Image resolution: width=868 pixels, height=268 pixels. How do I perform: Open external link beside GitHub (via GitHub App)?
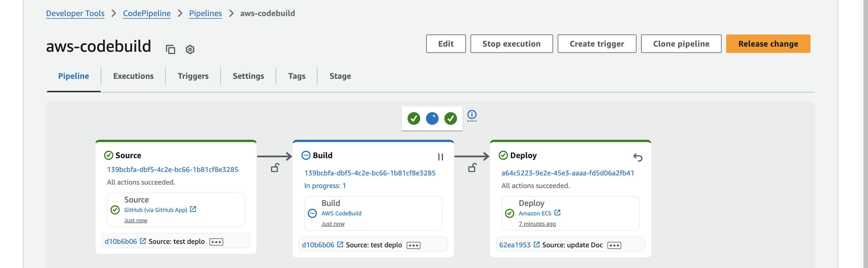(193, 209)
